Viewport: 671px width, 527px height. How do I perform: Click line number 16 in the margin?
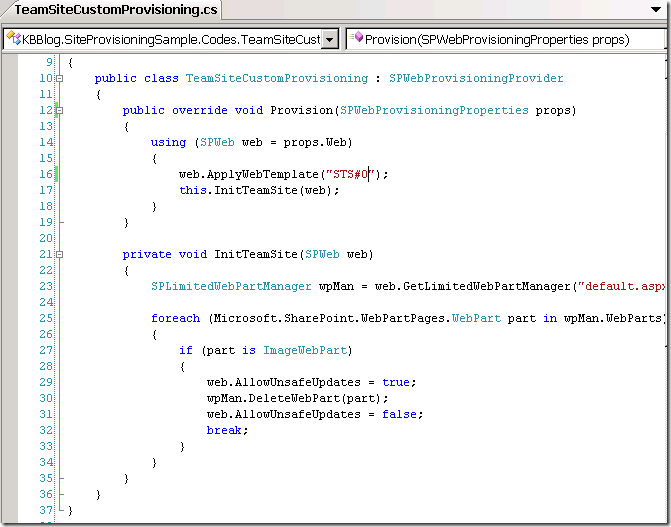pos(46,174)
